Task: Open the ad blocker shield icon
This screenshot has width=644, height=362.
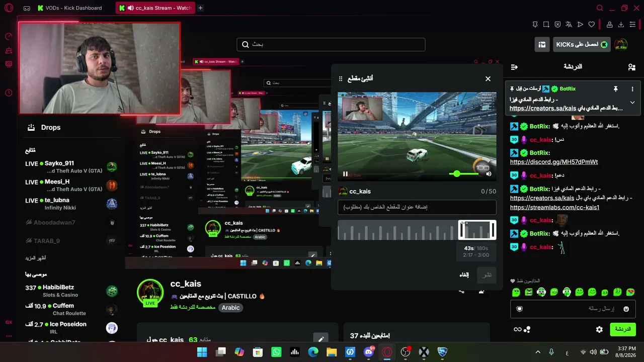Action: click(557, 24)
